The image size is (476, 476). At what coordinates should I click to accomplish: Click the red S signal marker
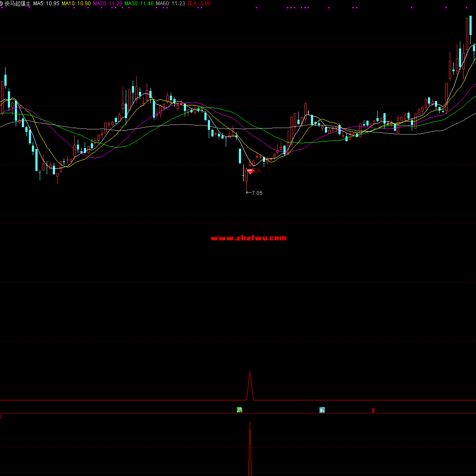tap(373, 410)
